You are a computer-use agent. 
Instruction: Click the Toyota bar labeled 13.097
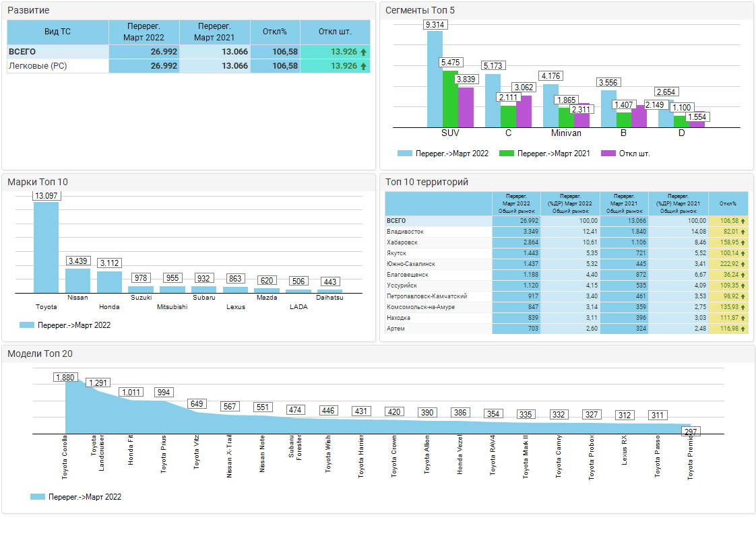[x=46, y=248]
